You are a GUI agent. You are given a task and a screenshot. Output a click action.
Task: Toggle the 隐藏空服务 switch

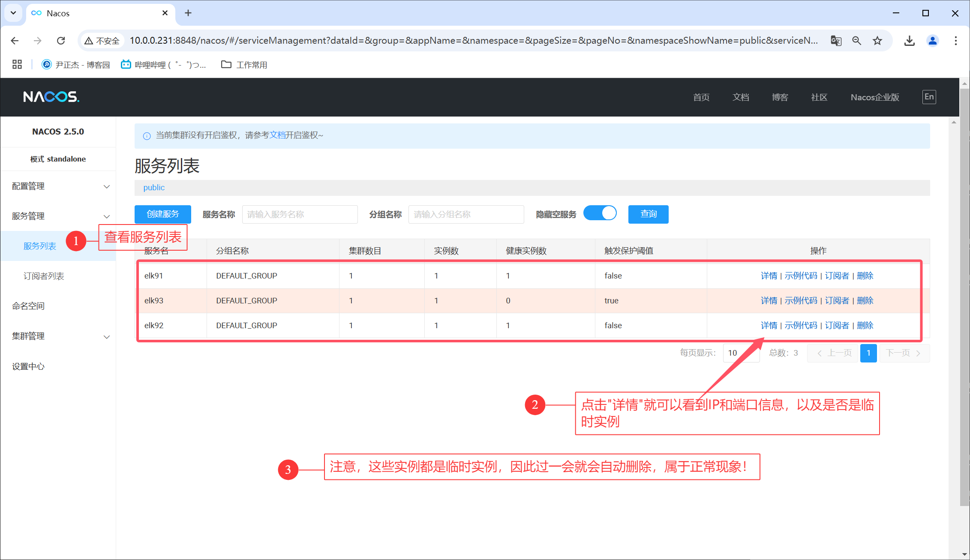(x=600, y=213)
